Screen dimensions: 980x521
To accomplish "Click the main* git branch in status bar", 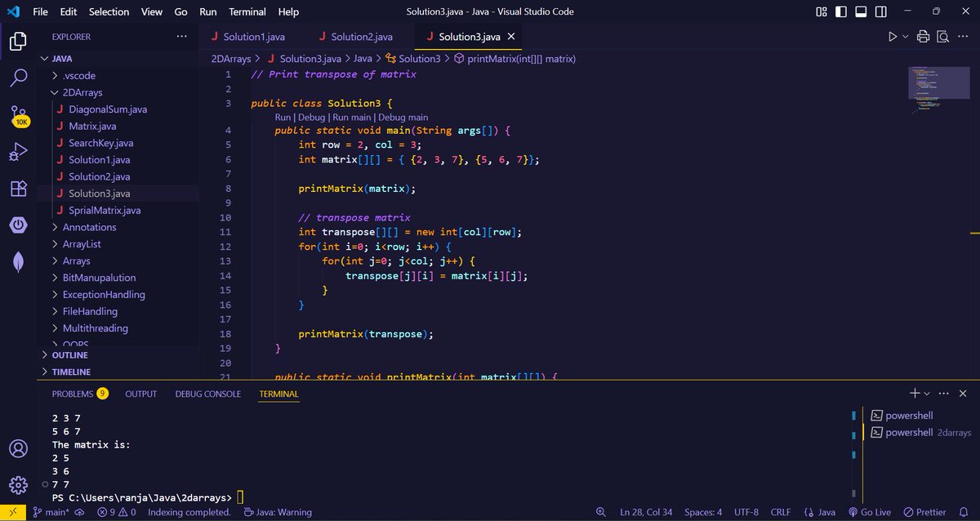I will click(x=50, y=512).
